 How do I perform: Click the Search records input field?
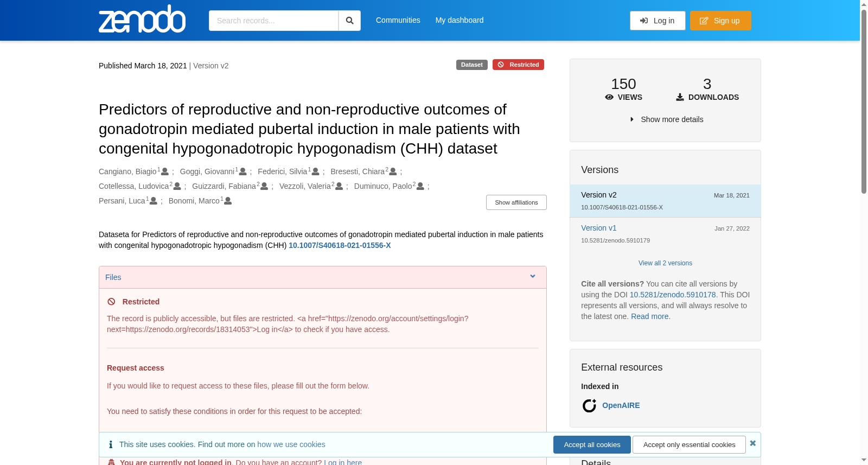click(273, 21)
